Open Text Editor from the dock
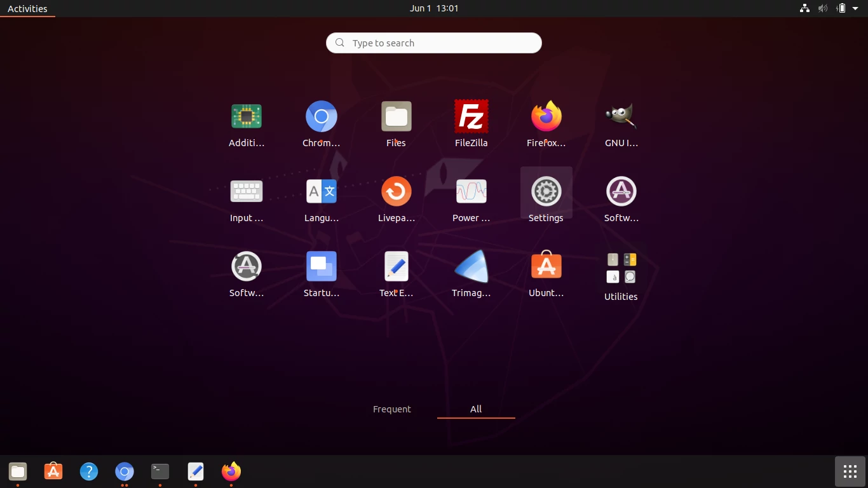 [x=196, y=471]
